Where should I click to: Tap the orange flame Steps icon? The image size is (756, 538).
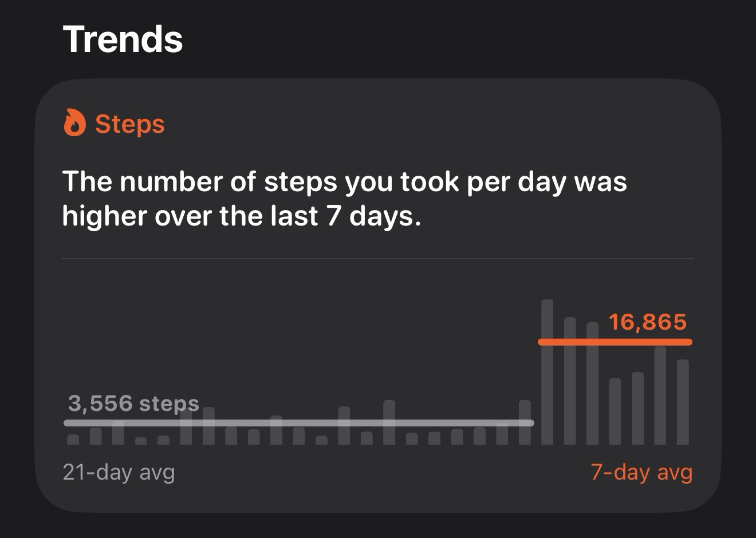(74, 123)
